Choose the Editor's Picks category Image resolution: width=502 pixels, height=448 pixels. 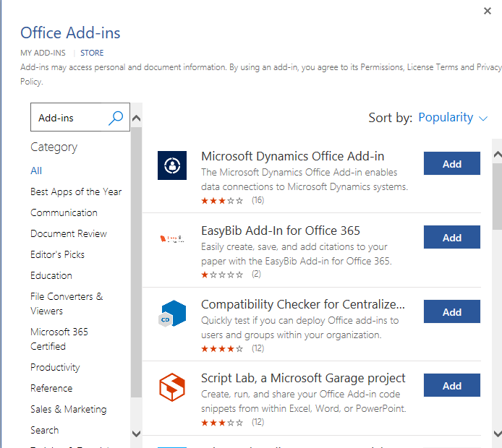(x=57, y=254)
